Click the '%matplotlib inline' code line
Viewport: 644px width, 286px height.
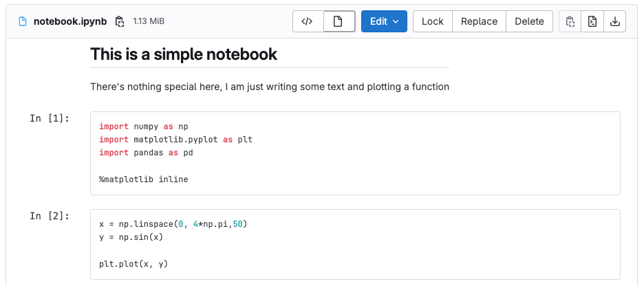point(143,179)
